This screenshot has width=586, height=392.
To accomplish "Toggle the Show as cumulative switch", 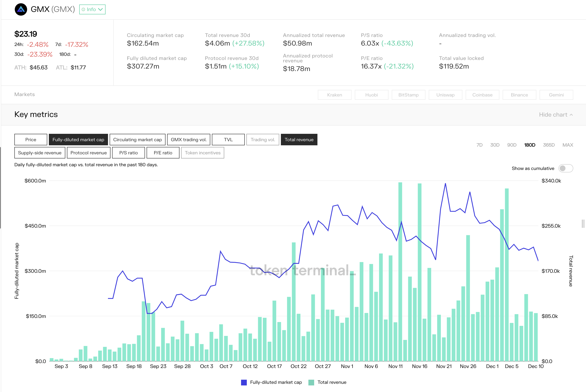I will (565, 168).
